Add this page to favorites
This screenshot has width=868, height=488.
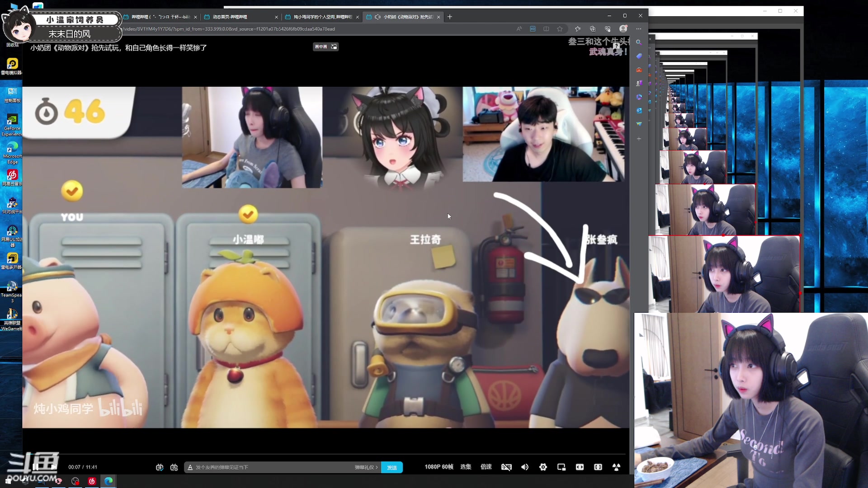point(560,29)
